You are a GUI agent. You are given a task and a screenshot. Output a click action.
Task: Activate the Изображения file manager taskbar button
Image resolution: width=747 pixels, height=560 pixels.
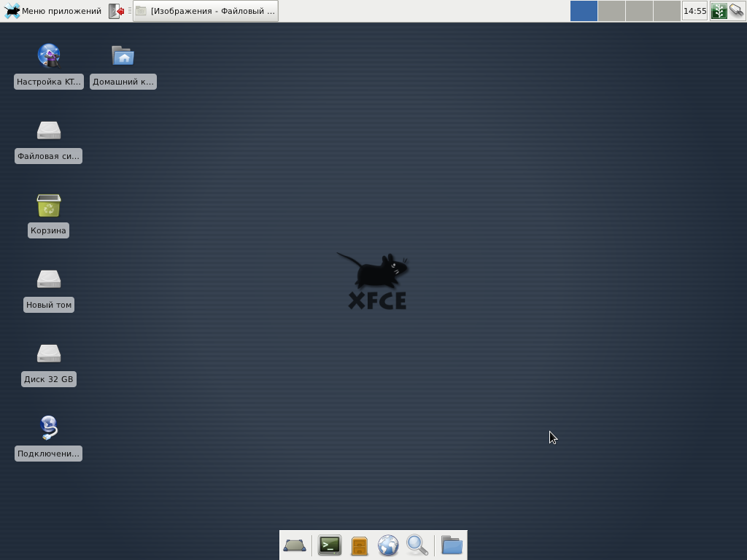pyautogui.click(x=205, y=11)
